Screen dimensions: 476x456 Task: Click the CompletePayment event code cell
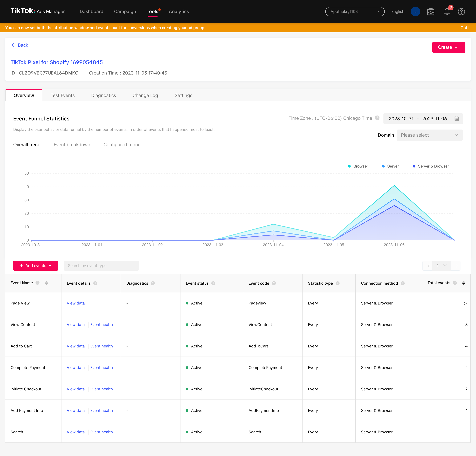[273, 368]
